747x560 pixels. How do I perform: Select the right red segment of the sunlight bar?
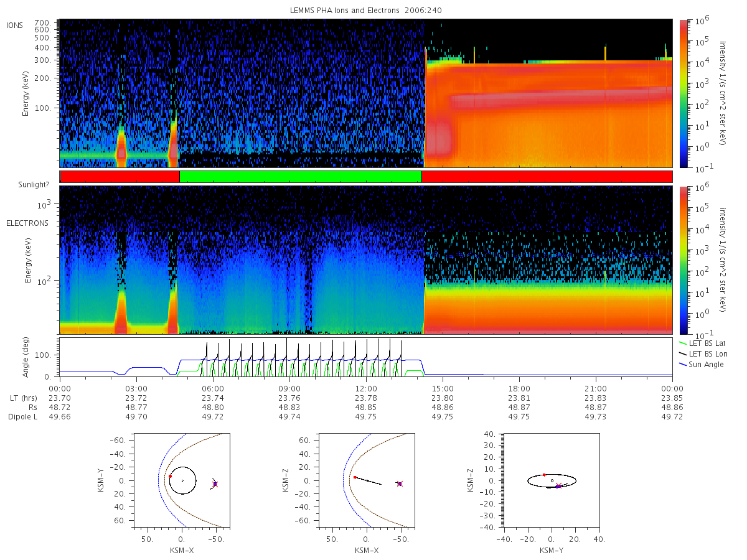547,177
